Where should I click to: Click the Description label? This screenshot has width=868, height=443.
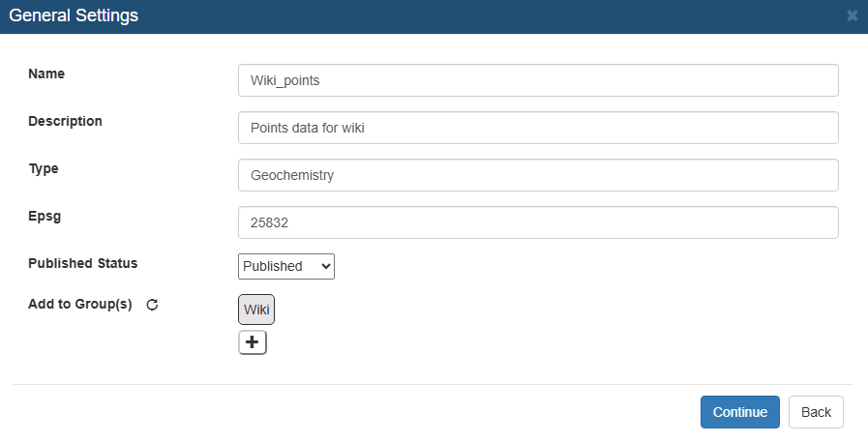click(66, 121)
